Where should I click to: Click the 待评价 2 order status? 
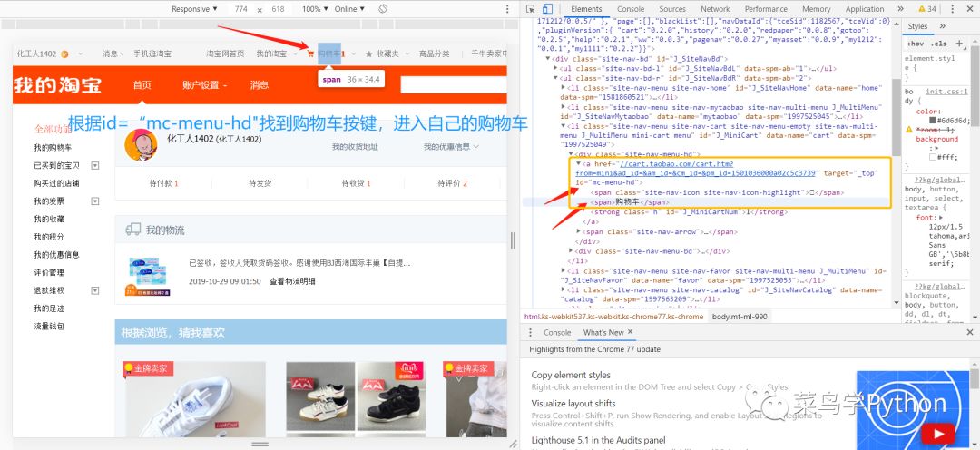click(453, 183)
